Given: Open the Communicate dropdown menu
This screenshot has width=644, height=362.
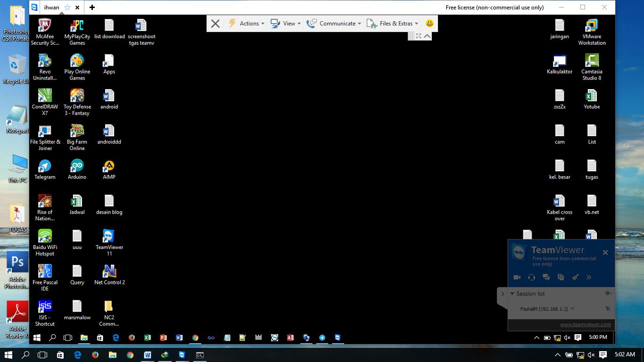Looking at the screenshot, I should pyautogui.click(x=334, y=23).
